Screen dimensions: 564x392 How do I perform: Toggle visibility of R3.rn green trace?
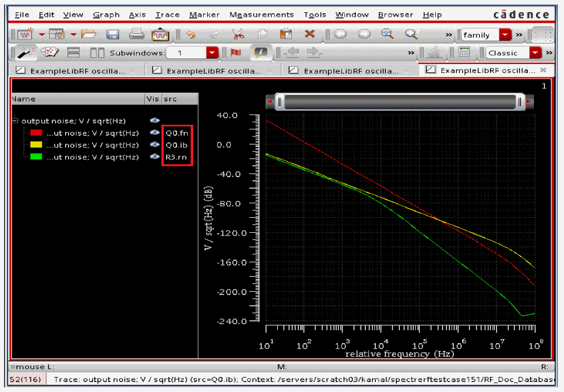pyautogui.click(x=155, y=157)
